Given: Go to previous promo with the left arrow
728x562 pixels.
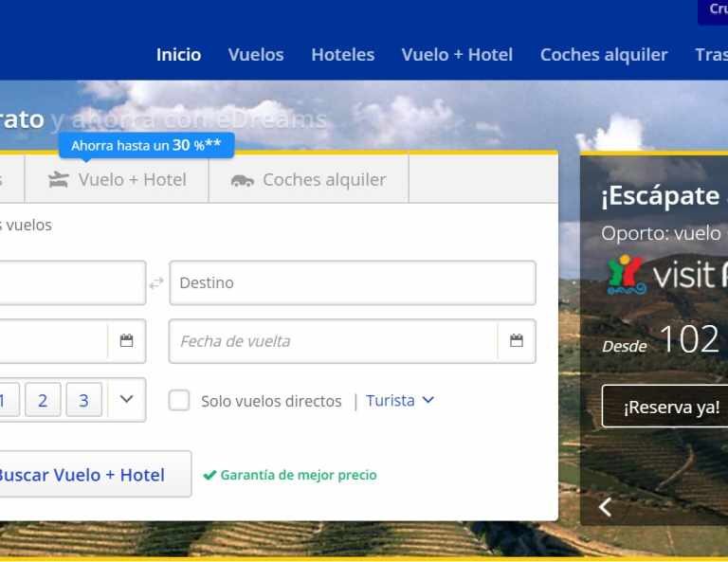Looking at the screenshot, I should (x=605, y=507).
